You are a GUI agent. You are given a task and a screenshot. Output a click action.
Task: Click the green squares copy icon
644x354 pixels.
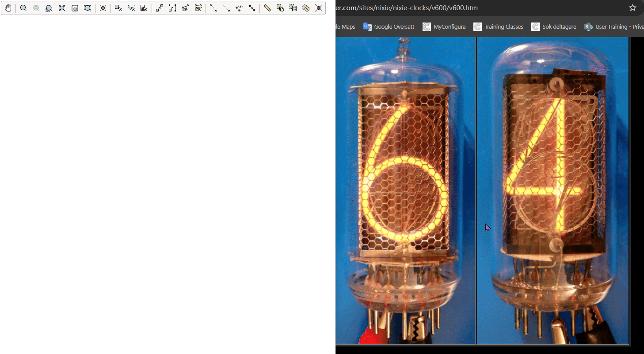tap(280, 8)
